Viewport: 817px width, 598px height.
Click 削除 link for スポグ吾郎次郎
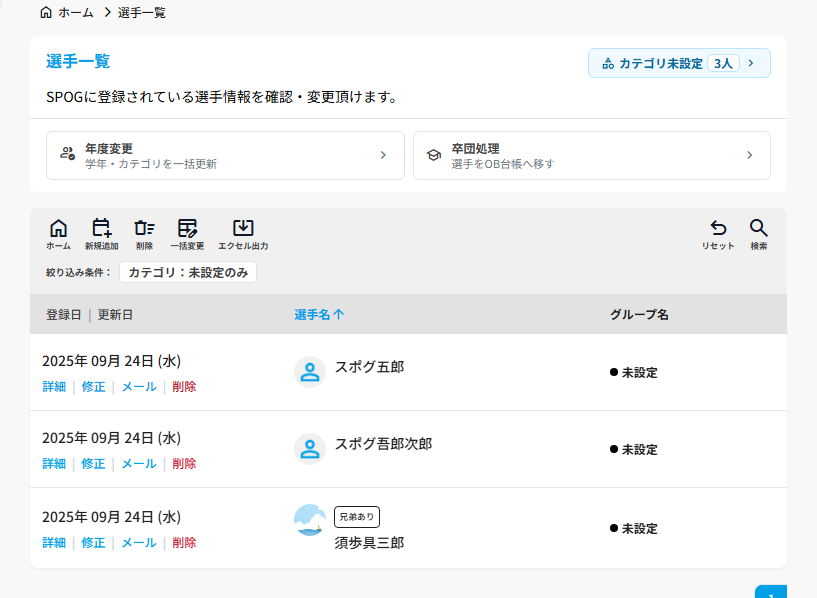coord(184,464)
